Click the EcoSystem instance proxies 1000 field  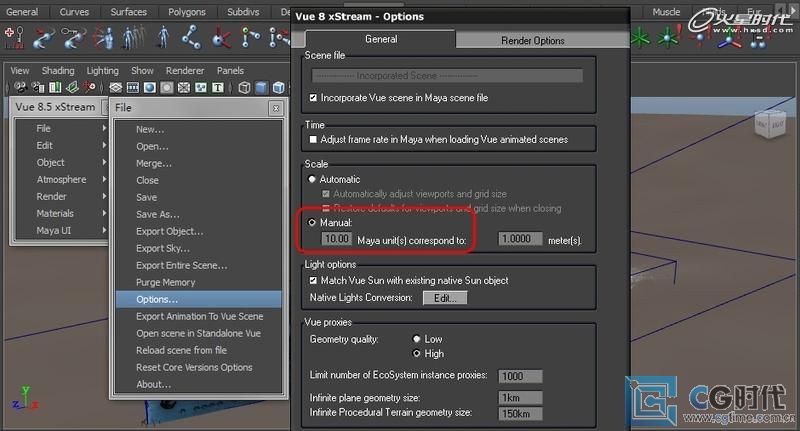tap(520, 376)
